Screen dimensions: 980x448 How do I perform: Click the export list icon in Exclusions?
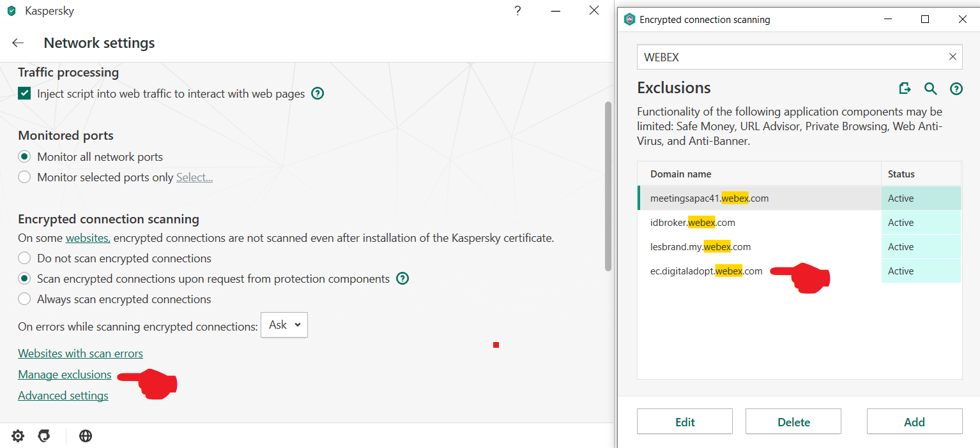[905, 88]
